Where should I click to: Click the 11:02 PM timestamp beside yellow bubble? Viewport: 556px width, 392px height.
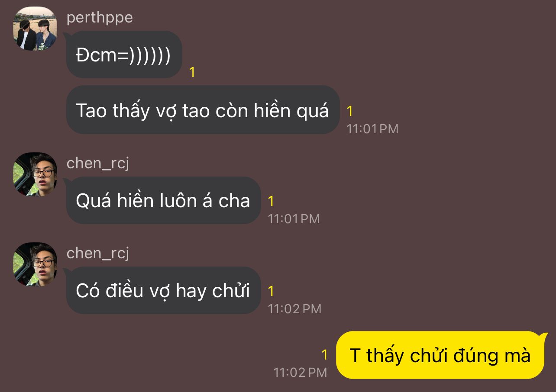click(300, 372)
